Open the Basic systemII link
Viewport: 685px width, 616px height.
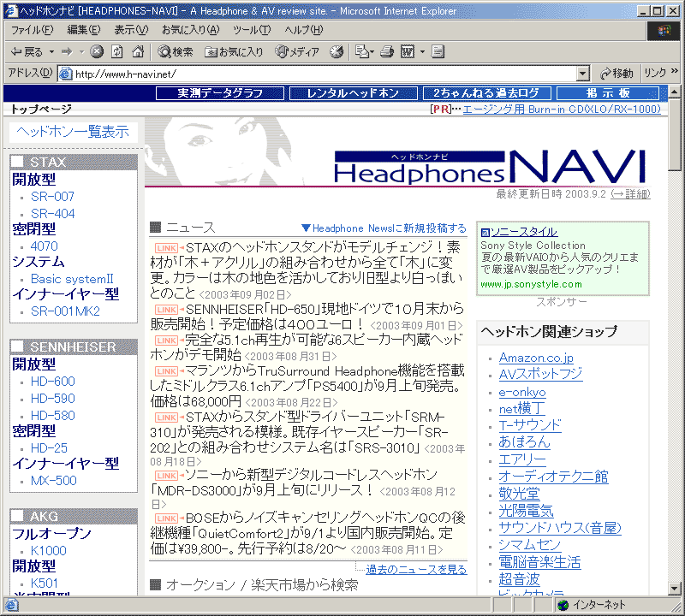(72, 279)
